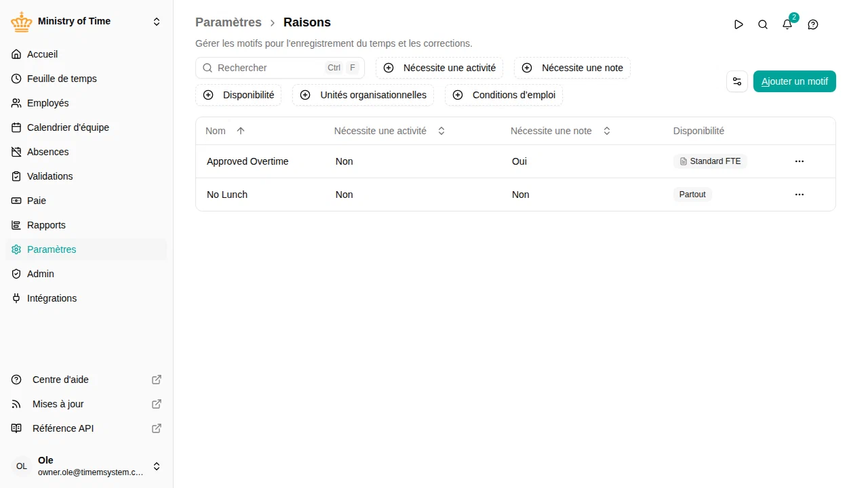The image size is (868, 488).
Task: Add the Unités organisationnelles filter
Action: coord(363,95)
